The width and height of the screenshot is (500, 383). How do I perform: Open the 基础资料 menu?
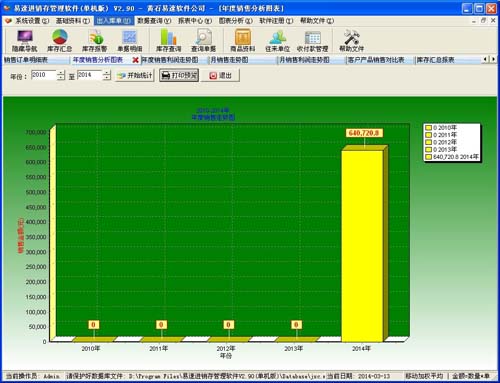click(x=73, y=21)
